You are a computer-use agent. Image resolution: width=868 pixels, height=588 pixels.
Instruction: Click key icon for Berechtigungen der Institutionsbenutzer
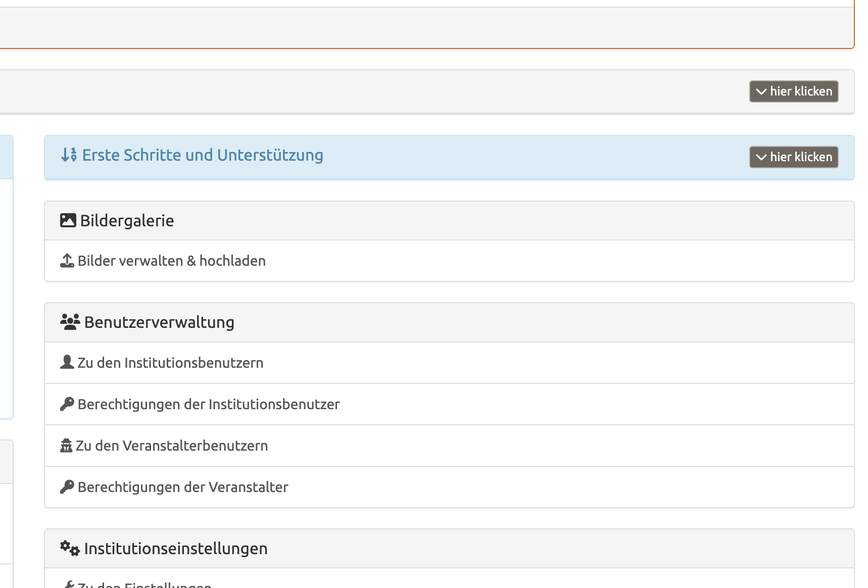pos(67,404)
